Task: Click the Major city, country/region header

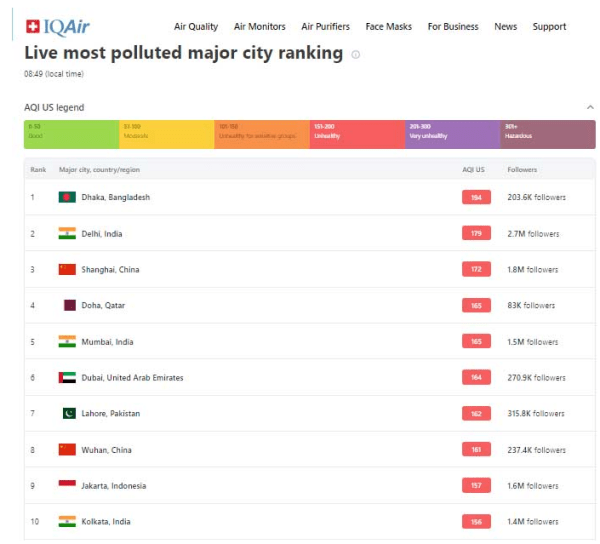Action: (x=99, y=169)
